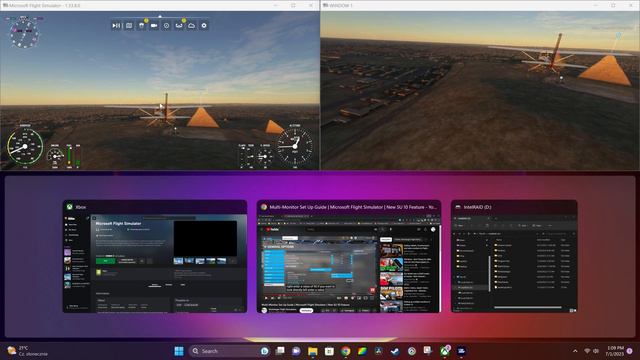This screenshot has width=640, height=360.
Task: Open Bing chat icon in search box
Action: (264, 351)
